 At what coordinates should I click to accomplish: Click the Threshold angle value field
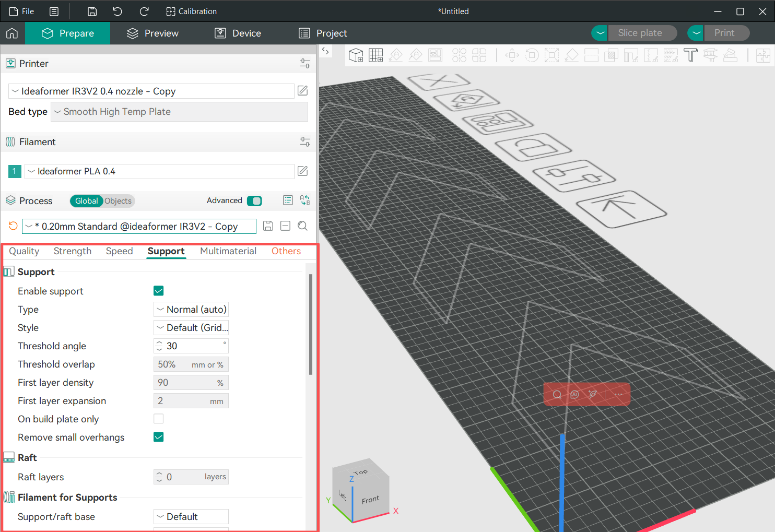[x=191, y=346]
